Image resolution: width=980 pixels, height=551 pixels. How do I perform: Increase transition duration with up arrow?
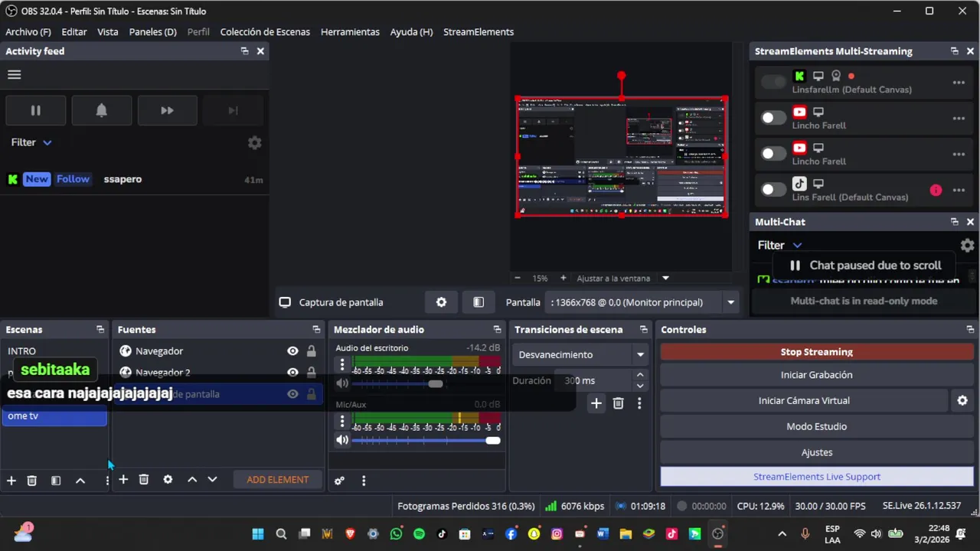coord(640,375)
